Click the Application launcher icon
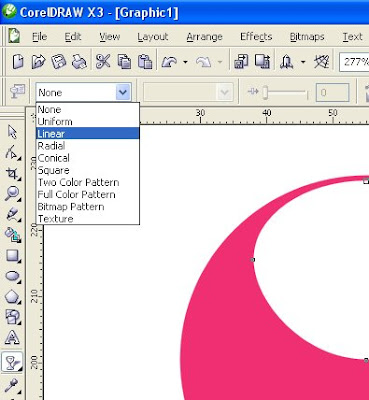Screen dimensions: 369x400 (287, 62)
